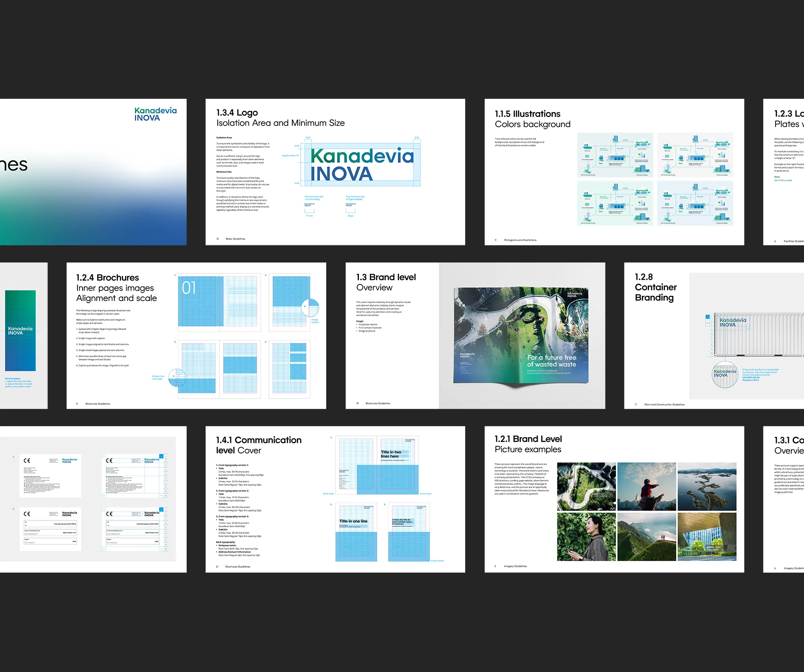
Task: Click the 'Title in one line' cover layout
Action: [x=356, y=532]
